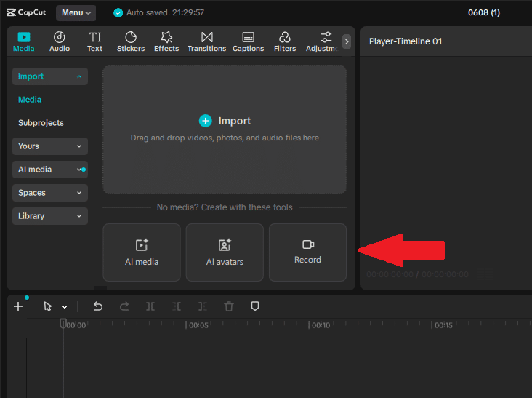Open the Transitions tab
Viewport: 532px width, 398px height.
(206, 41)
